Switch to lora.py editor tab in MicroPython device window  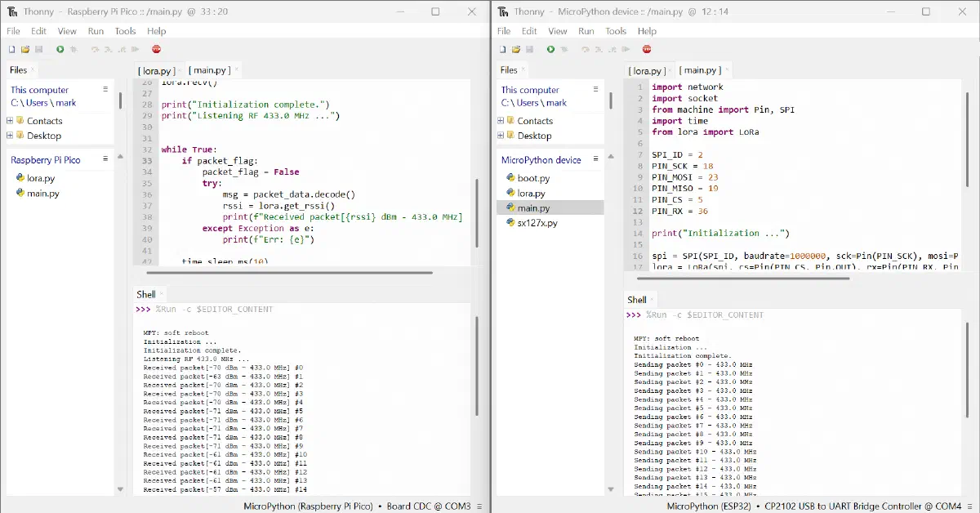tap(646, 71)
